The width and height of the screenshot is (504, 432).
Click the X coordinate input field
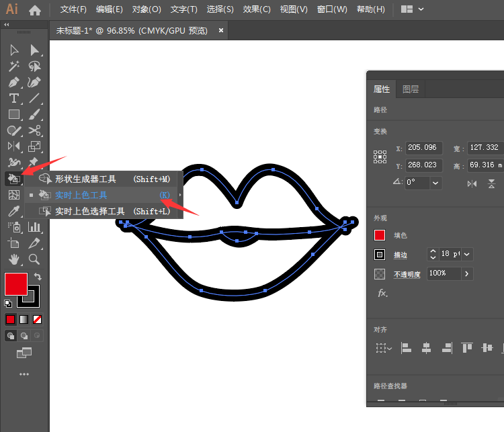(423, 148)
